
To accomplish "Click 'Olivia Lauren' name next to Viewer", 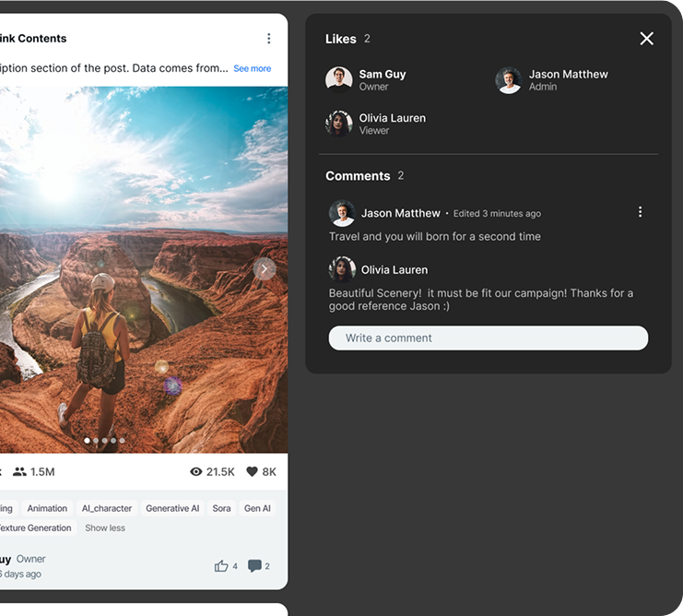I will 393,118.
